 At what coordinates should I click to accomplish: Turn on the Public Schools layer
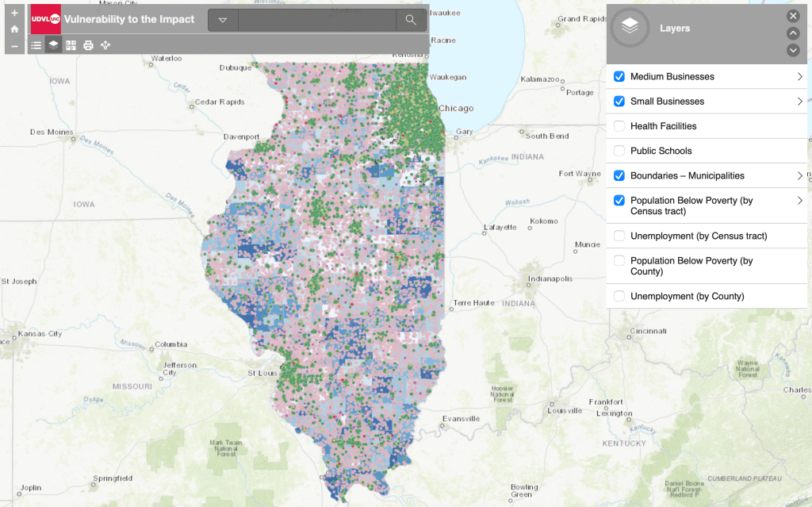click(619, 151)
